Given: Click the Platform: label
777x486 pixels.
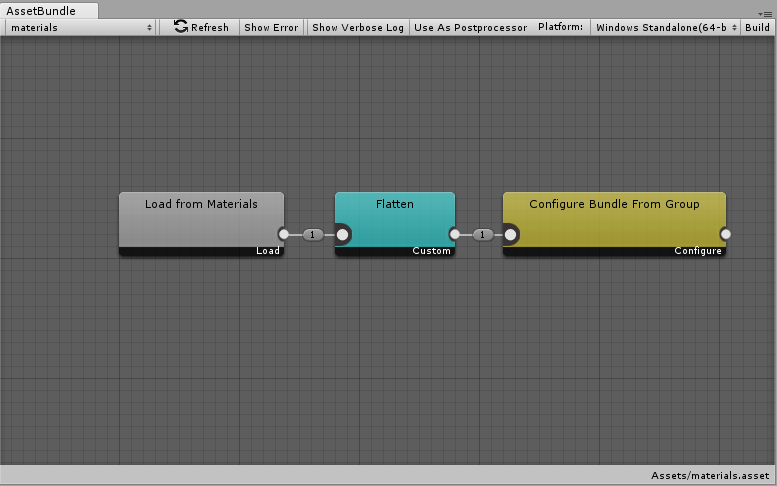Looking at the screenshot, I should point(560,27).
